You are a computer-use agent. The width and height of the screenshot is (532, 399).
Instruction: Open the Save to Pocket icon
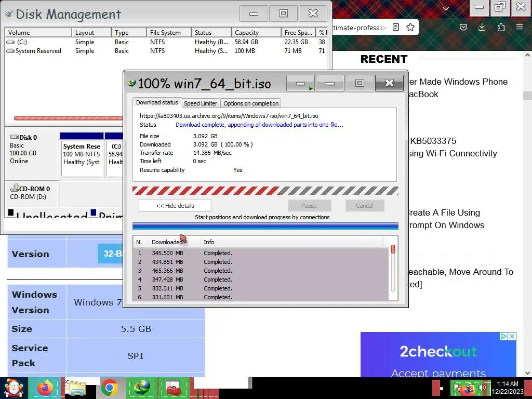click(463, 27)
